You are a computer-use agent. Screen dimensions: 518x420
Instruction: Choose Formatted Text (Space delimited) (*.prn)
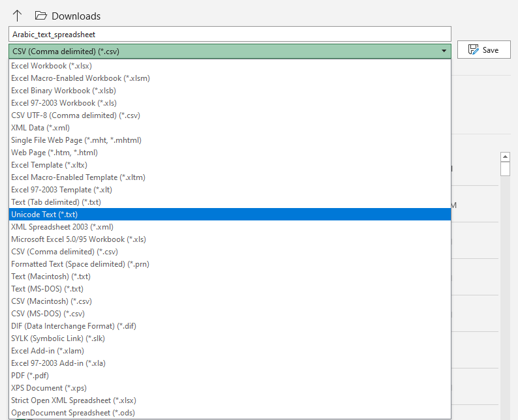230,264
